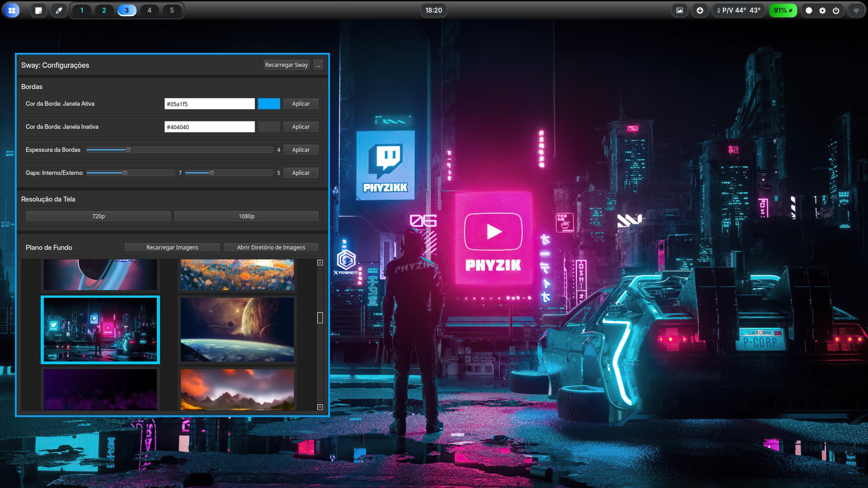Click the Espessura da Bordas slider
The height and width of the screenshot is (488, 868).
click(180, 150)
